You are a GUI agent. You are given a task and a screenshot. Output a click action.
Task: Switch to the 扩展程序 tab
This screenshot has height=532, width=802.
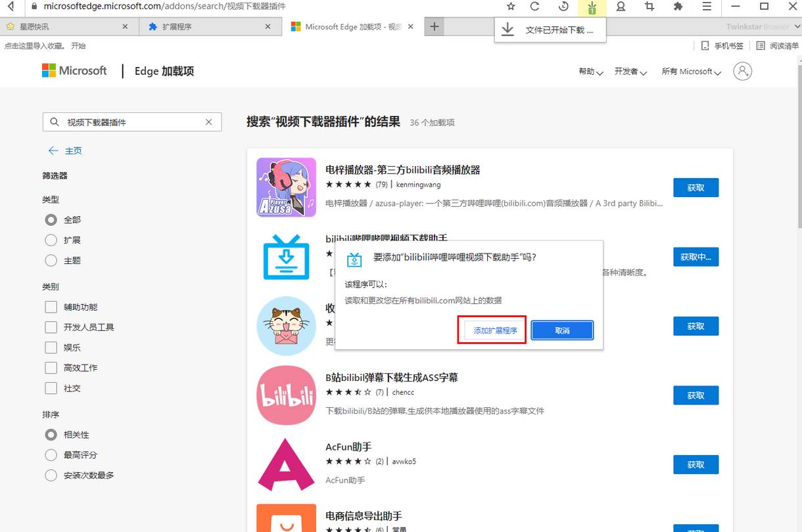[x=210, y=27]
